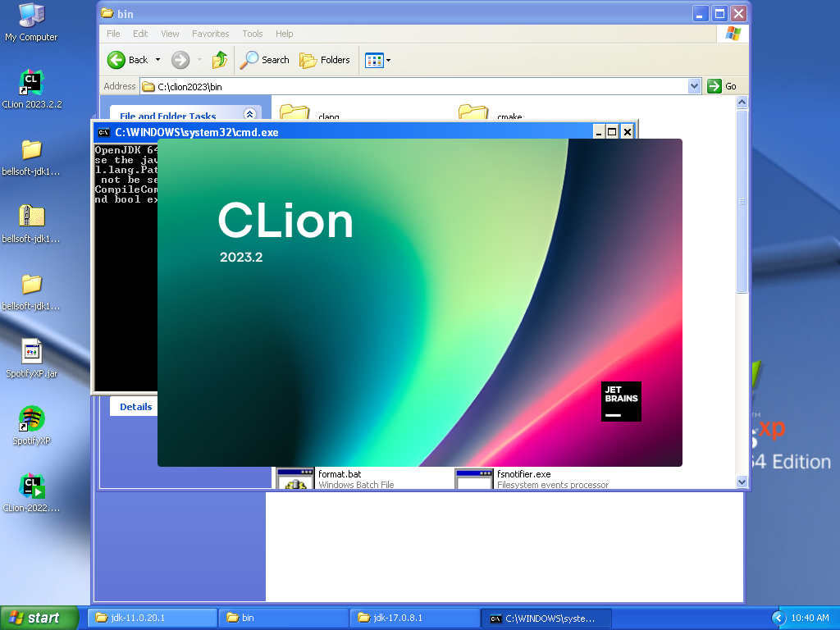Open the zipped bellsoft-jdk archive on desktop
Screen dimensions: 840x630
click(x=31, y=224)
